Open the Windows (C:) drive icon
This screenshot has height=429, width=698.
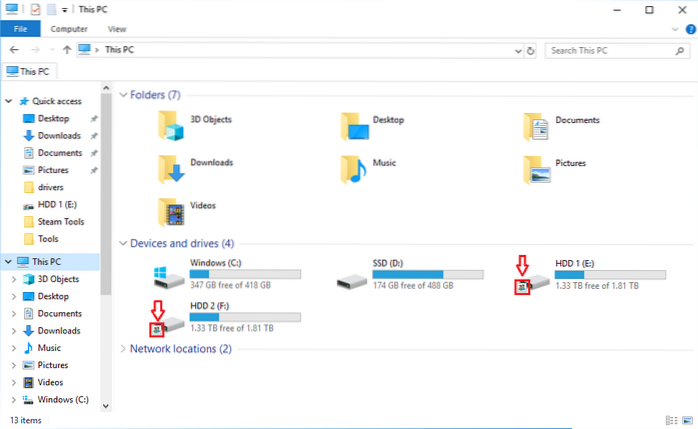click(168, 276)
